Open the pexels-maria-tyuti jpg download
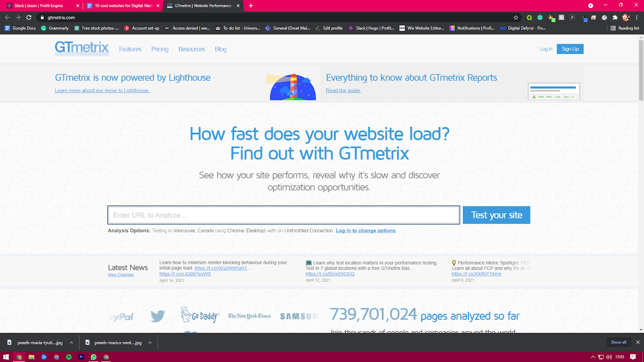This screenshot has height=362, width=644. 36,343
